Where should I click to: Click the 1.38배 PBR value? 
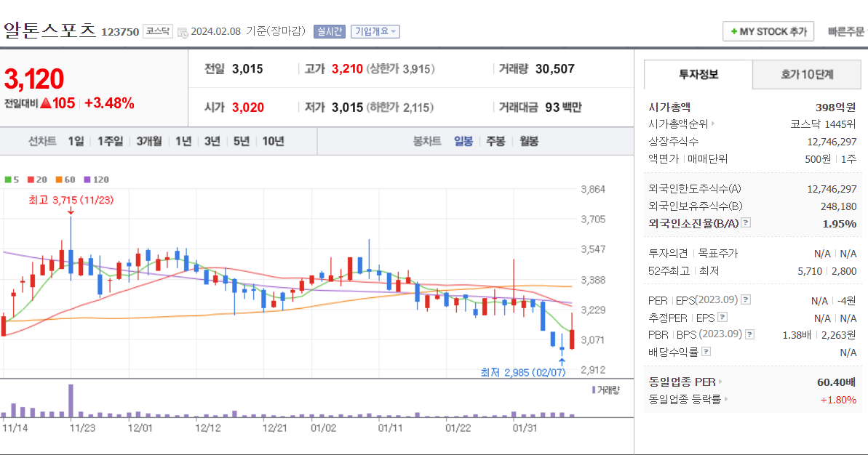pyautogui.click(x=797, y=335)
